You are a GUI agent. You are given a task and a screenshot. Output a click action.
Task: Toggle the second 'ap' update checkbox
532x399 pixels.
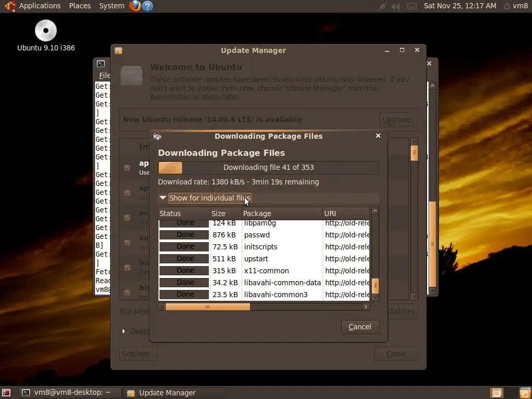pos(127,193)
